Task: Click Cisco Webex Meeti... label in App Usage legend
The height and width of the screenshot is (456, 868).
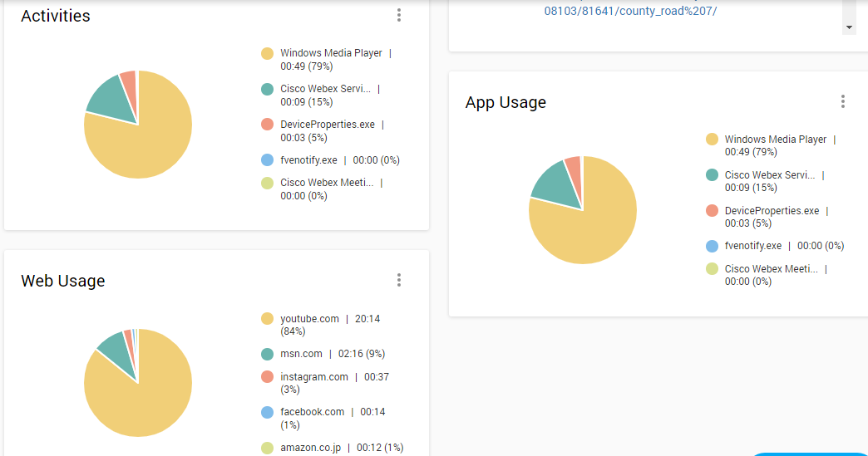Action: [x=771, y=269]
